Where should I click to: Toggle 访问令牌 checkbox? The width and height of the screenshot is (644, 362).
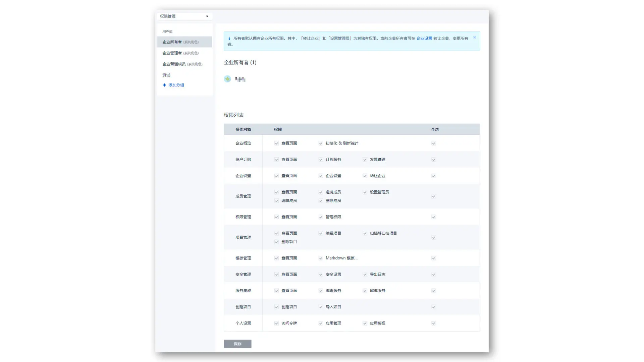276,323
